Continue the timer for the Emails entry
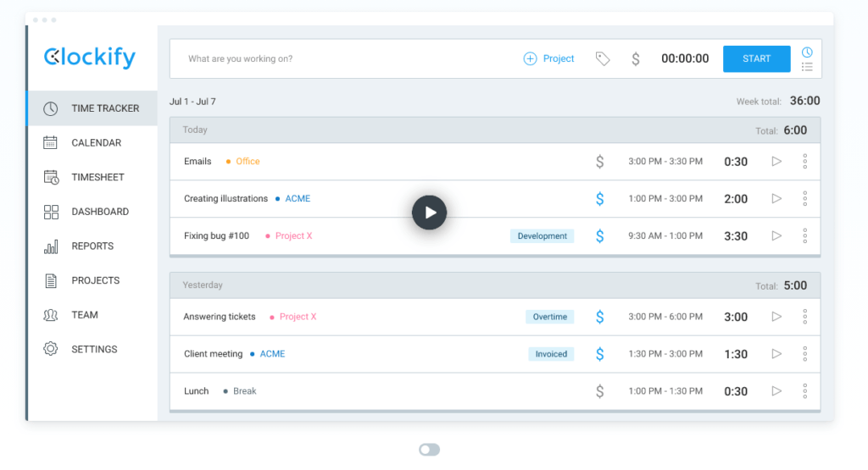868x470 pixels. (776, 162)
